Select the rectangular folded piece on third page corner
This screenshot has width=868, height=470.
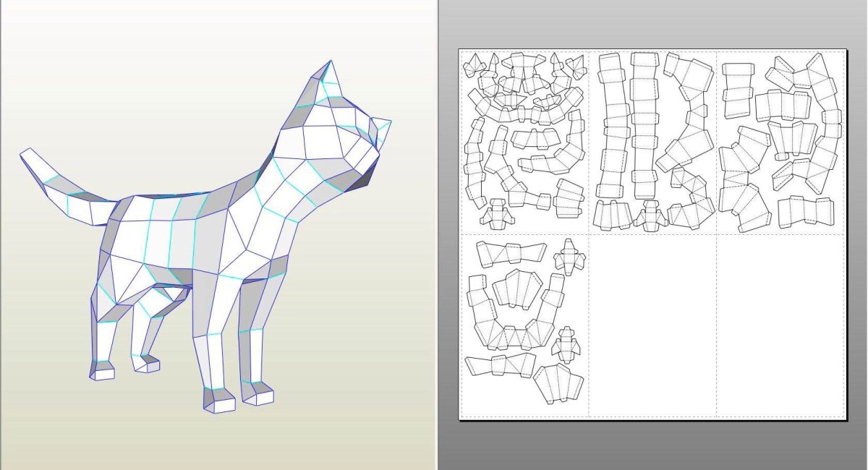[738, 91]
